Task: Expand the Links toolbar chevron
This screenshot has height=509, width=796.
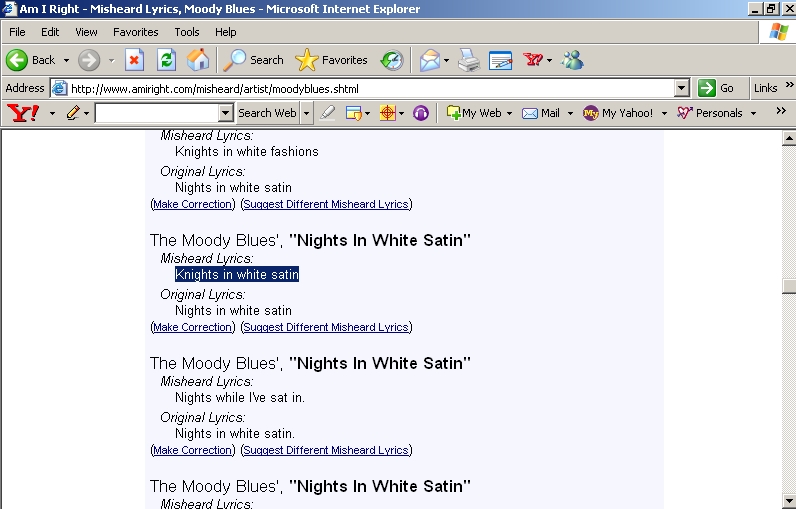Action: [x=789, y=85]
